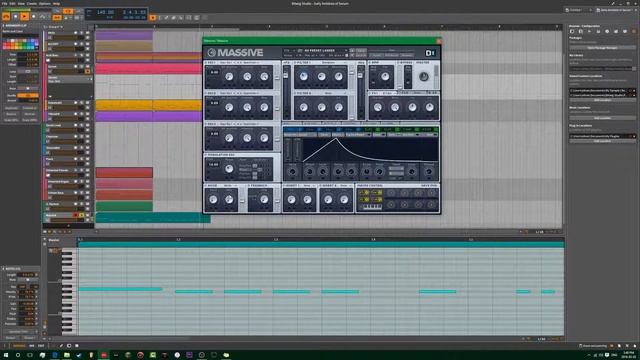
Task: Select the orange pointer tool in toolbar
Action: [153, 18]
